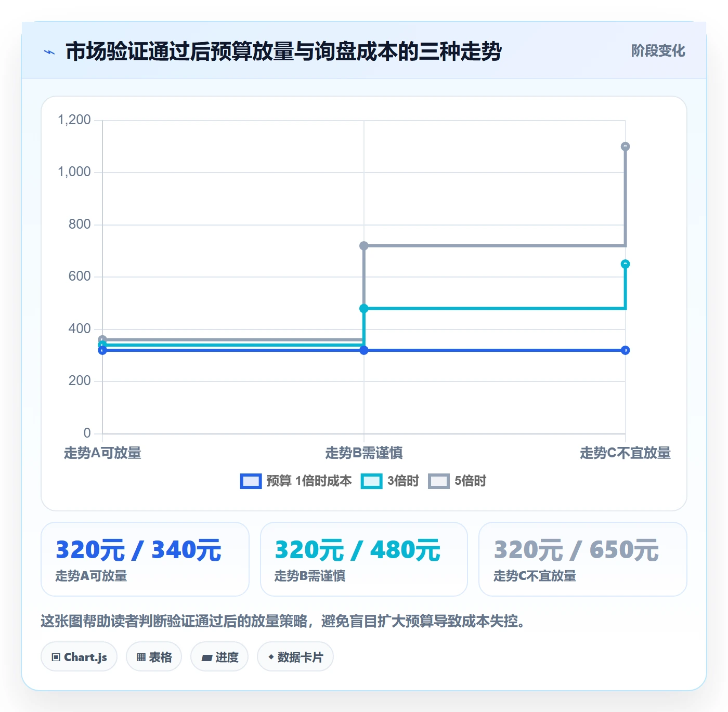This screenshot has width=728, height=712.
Task: Select the 进度 tag chip
Action: point(219,657)
